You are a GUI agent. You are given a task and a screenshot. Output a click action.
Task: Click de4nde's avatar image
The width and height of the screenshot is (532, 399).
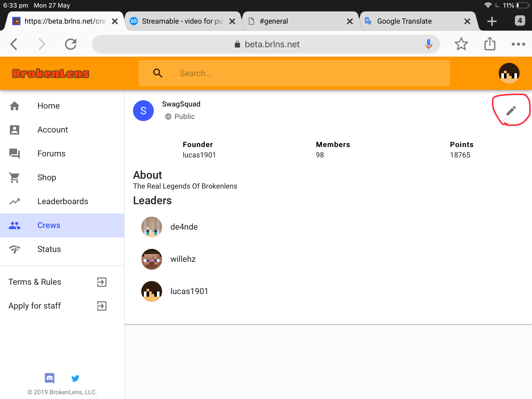click(x=152, y=227)
